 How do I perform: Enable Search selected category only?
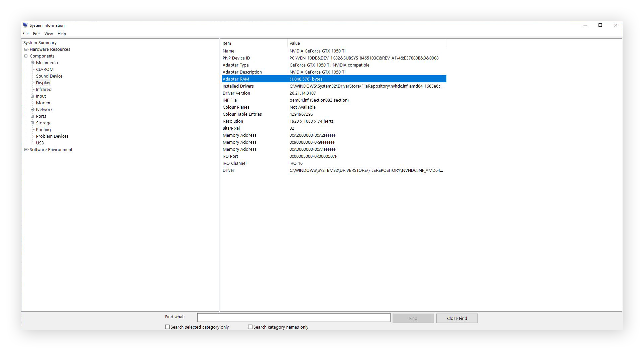[x=167, y=327]
